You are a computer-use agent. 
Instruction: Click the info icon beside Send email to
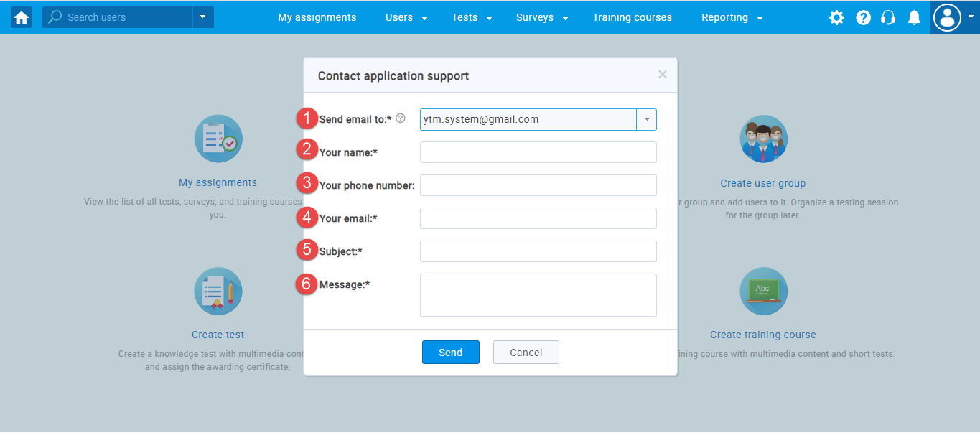[401, 118]
